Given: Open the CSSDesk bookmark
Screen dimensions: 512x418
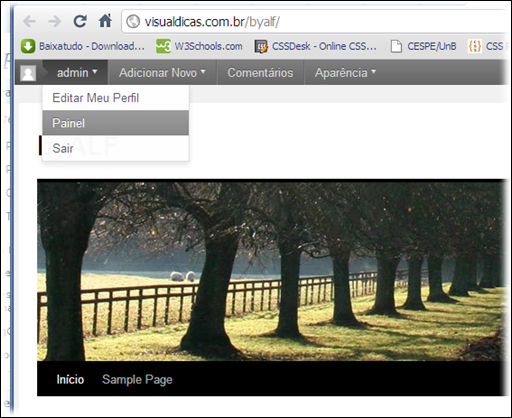Looking at the screenshot, I should point(315,46).
